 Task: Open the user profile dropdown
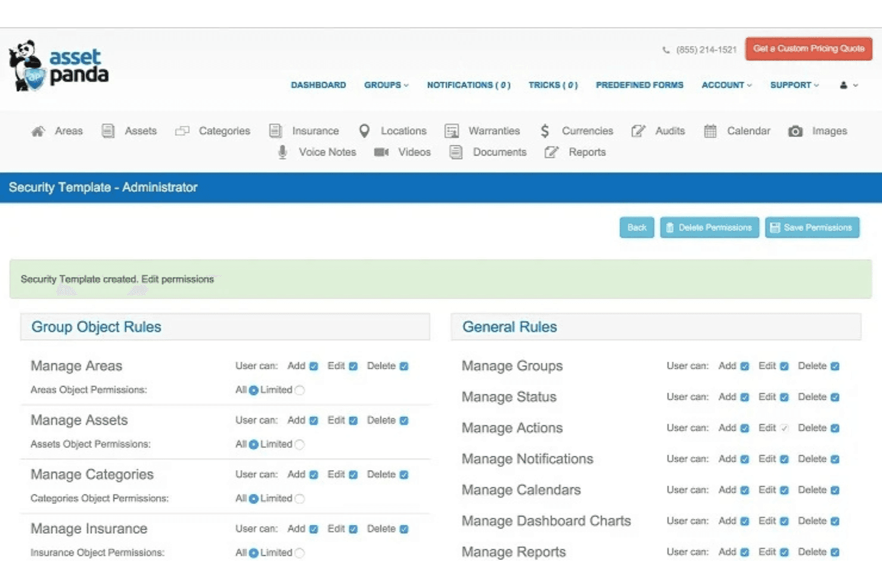tap(849, 85)
